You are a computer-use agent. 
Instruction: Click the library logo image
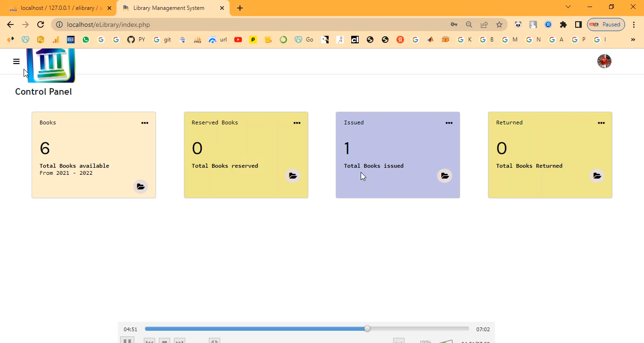click(x=51, y=65)
